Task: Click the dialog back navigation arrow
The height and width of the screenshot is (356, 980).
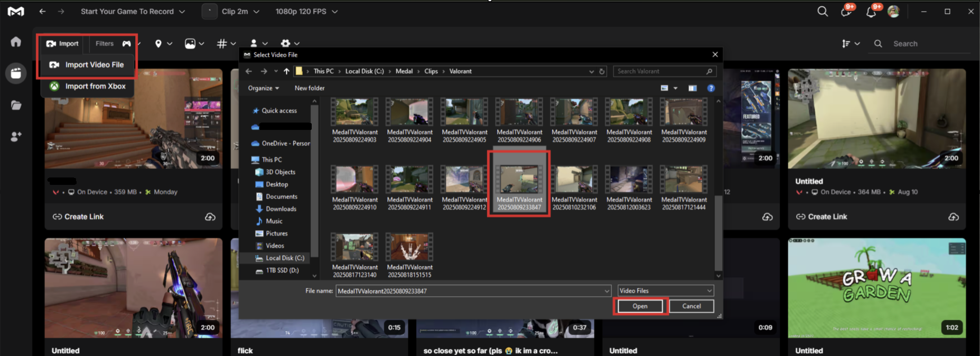Action: 249,71
